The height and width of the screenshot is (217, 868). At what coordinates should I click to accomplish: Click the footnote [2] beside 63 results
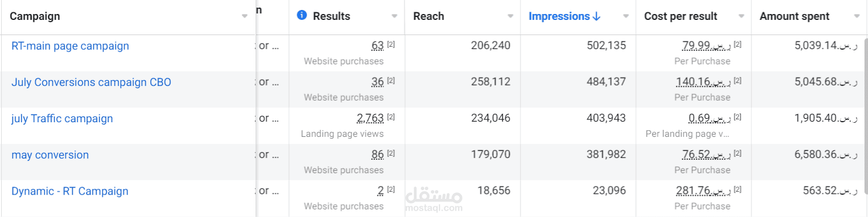tap(391, 44)
